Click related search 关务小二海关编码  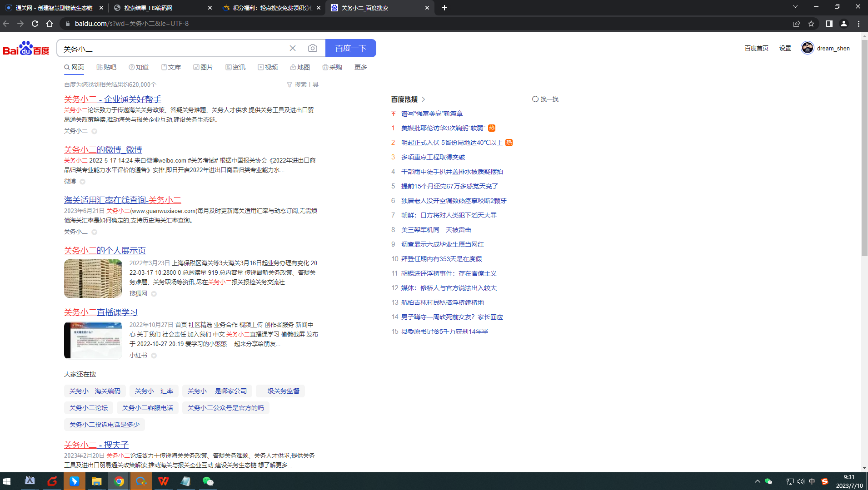[95, 391]
